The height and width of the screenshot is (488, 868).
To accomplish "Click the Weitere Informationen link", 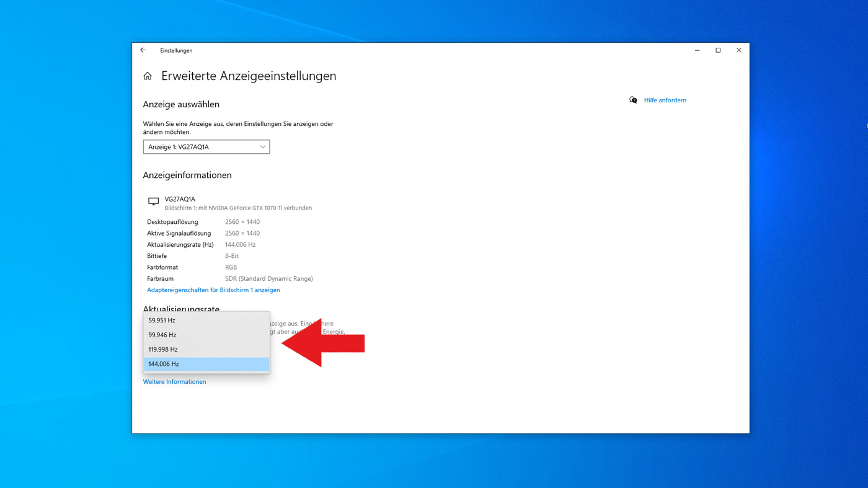I will click(x=174, y=381).
